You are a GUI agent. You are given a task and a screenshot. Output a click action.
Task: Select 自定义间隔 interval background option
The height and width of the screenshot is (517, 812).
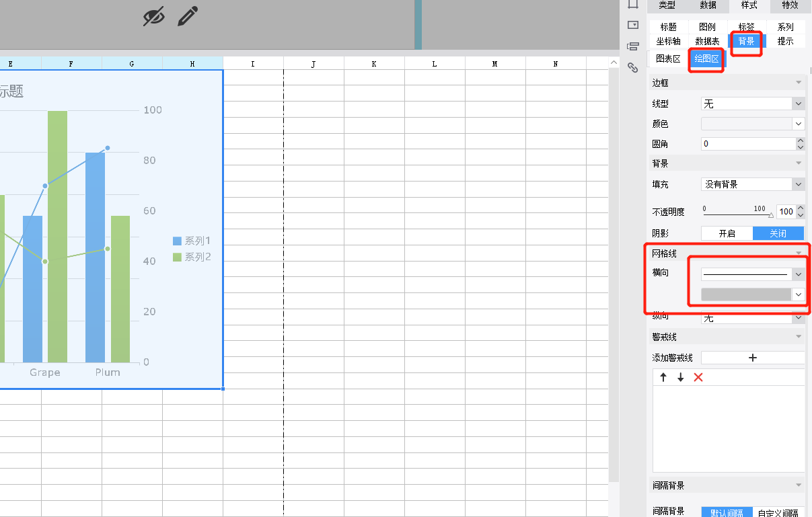tap(778, 512)
